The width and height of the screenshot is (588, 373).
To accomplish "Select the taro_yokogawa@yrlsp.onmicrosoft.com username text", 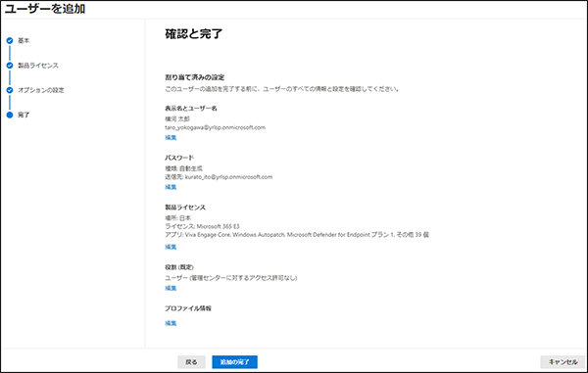I will [x=216, y=127].
